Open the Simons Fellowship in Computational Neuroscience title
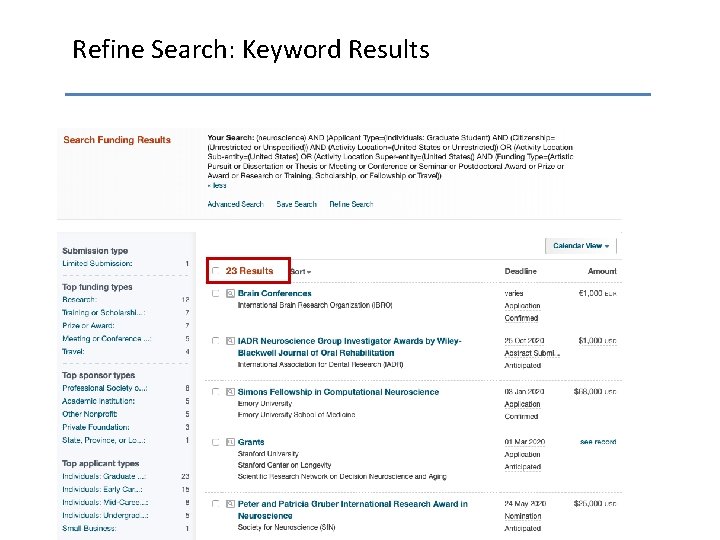 pos(338,392)
